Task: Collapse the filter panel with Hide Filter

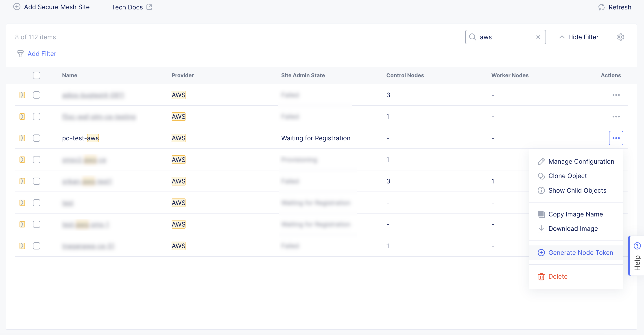Action: pyautogui.click(x=579, y=37)
